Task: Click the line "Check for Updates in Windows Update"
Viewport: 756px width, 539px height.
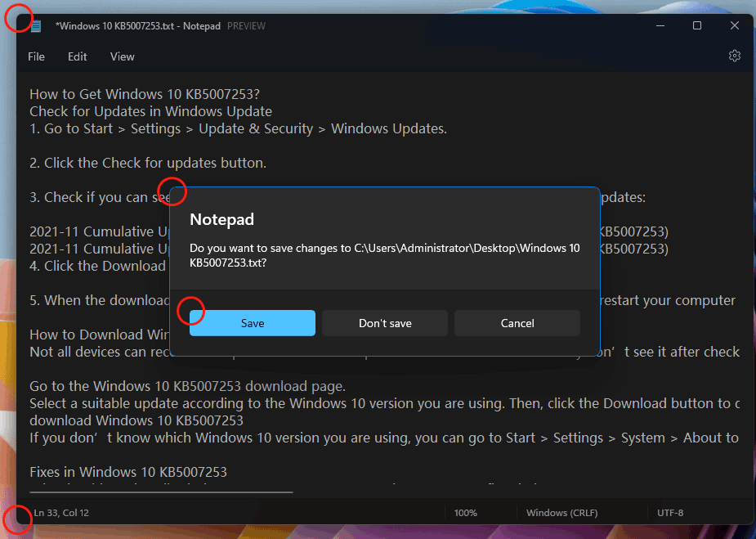Action: [x=151, y=111]
